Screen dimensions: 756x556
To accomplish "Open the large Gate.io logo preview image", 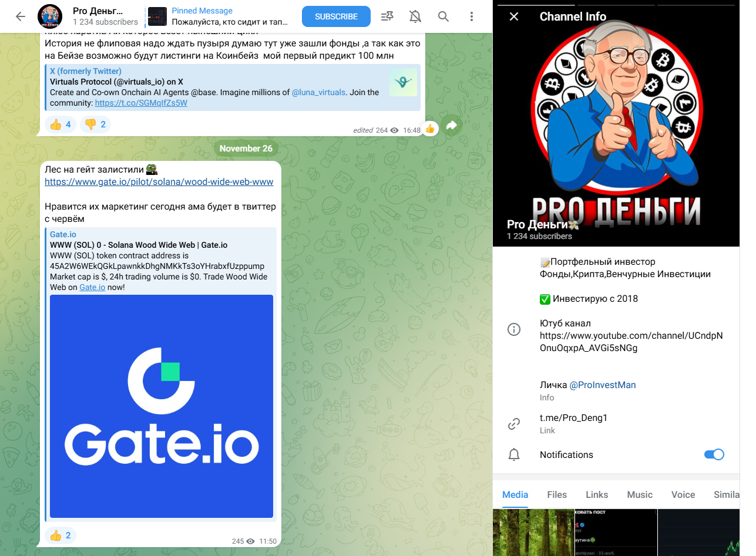I will (x=162, y=406).
